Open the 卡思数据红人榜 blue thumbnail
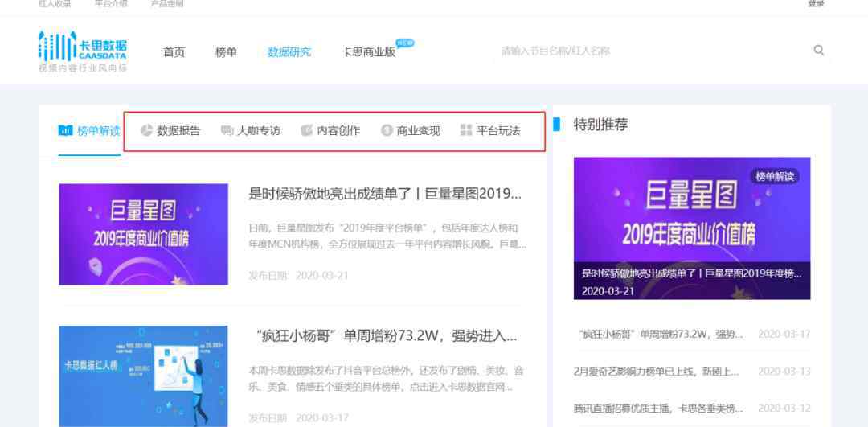This screenshot has width=868, height=427. 143,376
